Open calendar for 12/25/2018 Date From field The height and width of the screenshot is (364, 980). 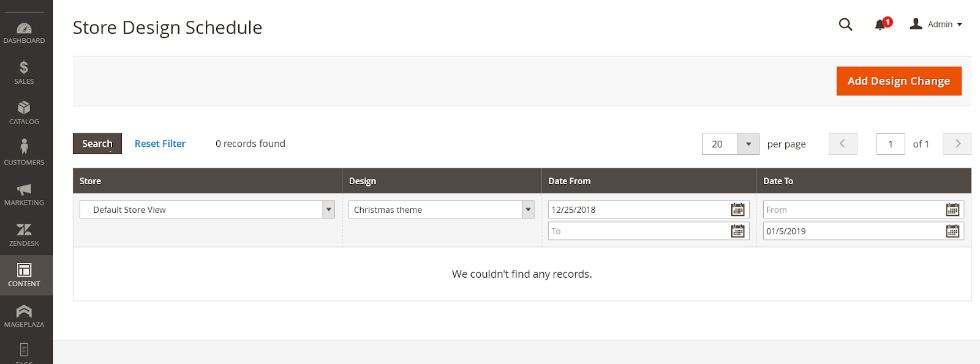pos(738,210)
